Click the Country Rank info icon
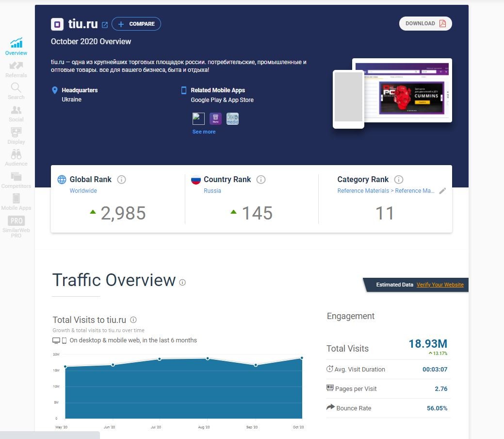The height and width of the screenshot is (439, 504). (261, 180)
